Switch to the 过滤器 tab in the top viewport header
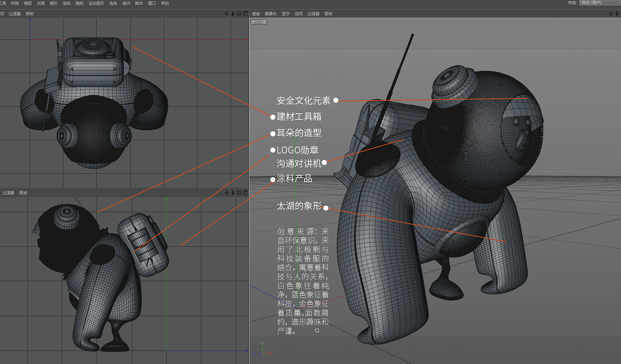 15,14
